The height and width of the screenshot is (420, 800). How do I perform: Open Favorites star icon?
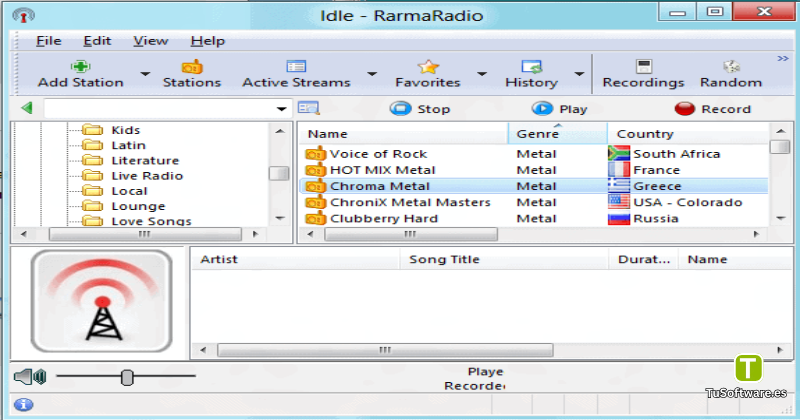(428, 67)
